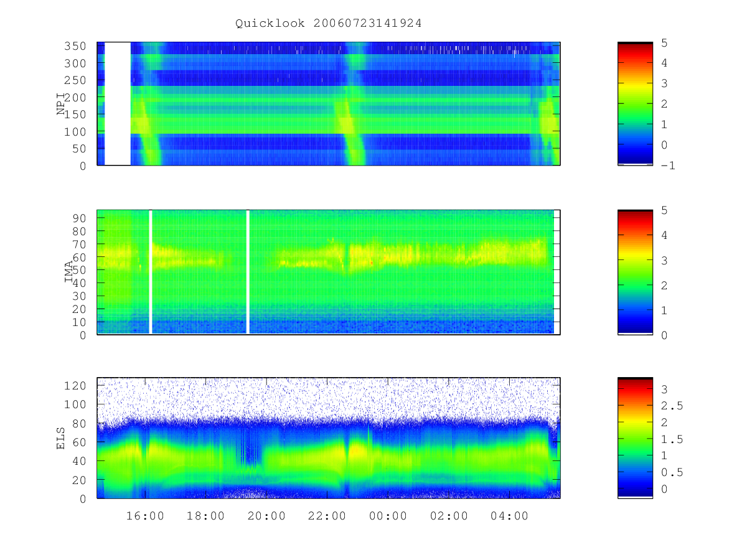Click the '1.5' label on ELS color bar
747x560 pixels.
[x=671, y=439]
